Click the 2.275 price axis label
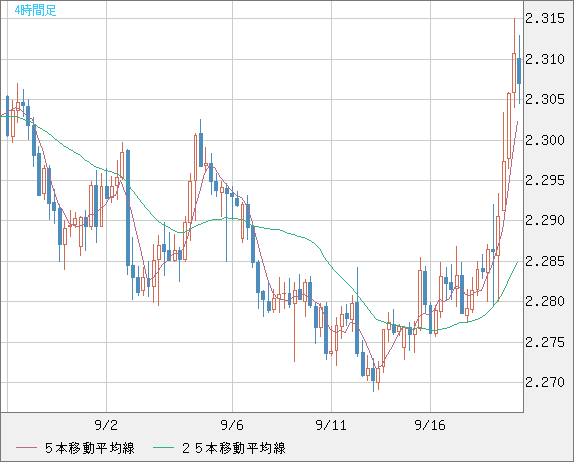Image resolution: width=574 pixels, height=462 pixels. coord(545,342)
